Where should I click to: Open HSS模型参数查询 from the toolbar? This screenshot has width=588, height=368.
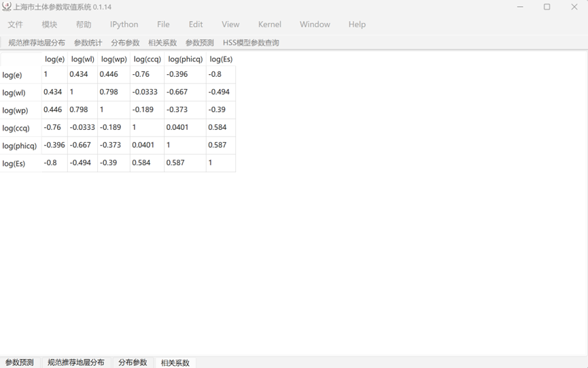point(251,43)
